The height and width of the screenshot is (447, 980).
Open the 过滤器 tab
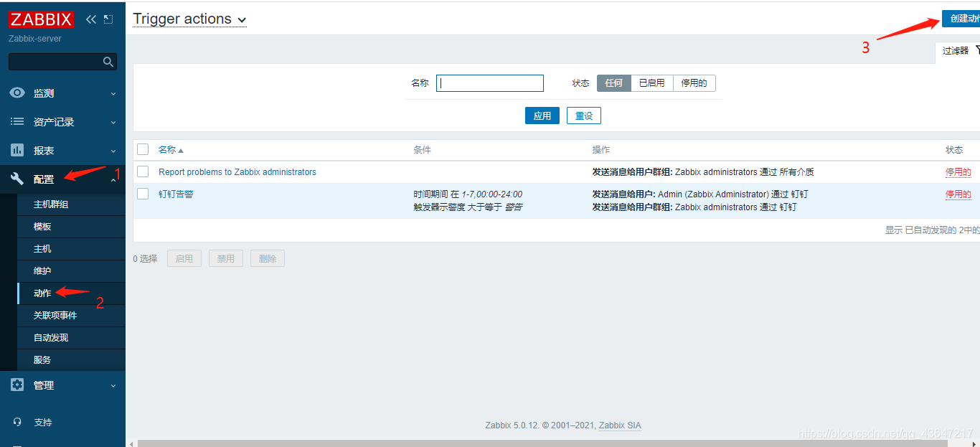coord(958,51)
